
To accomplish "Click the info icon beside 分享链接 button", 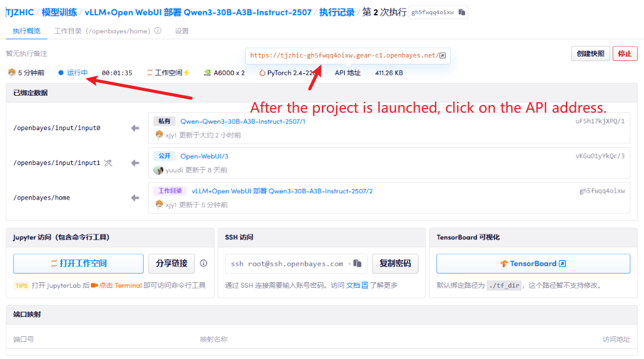I will pyautogui.click(x=203, y=263).
